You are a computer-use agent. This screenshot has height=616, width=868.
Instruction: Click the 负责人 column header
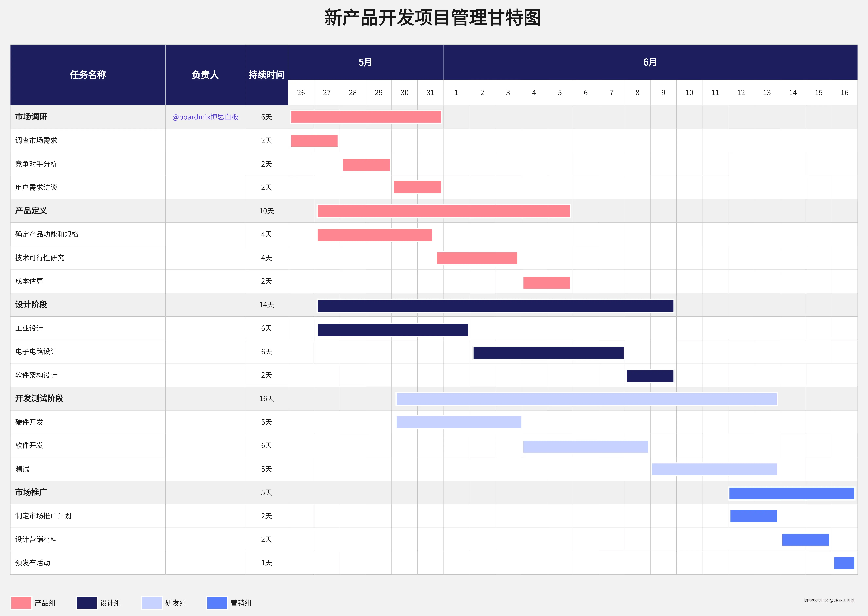(x=205, y=75)
